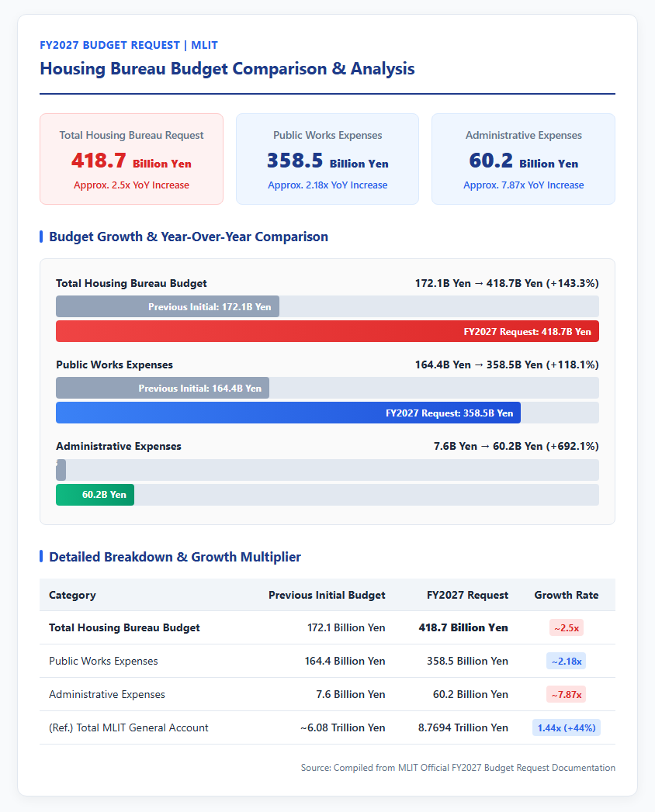Select "7.6B Yen → 60.2B Yen (+692.1%)" summary
The height and width of the screenshot is (812, 655).
(x=516, y=446)
